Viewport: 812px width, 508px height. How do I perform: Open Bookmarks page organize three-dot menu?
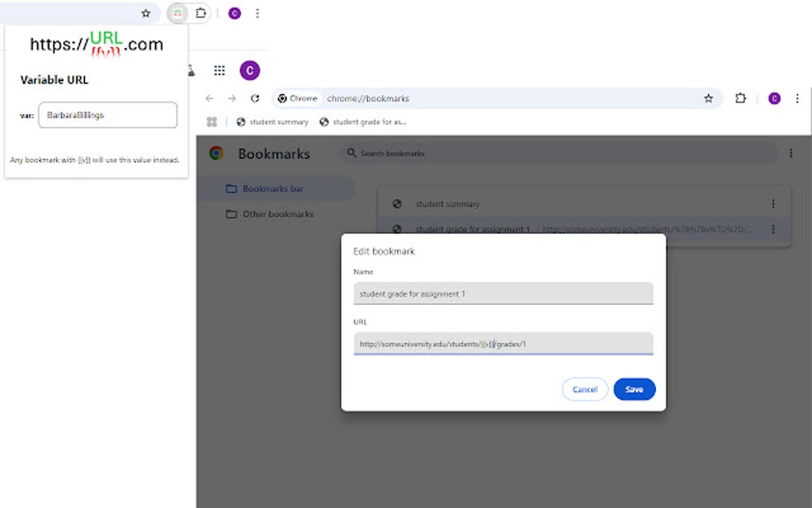[791, 154]
